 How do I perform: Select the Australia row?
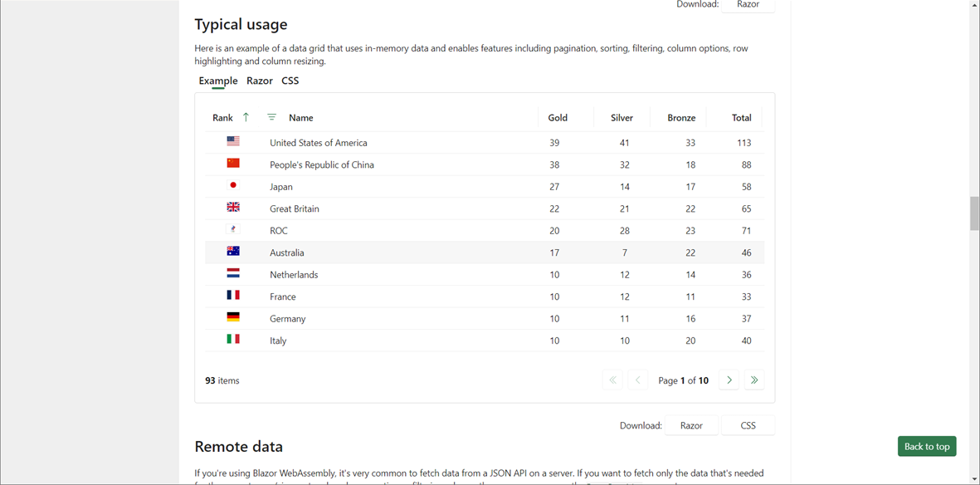tap(415, 252)
